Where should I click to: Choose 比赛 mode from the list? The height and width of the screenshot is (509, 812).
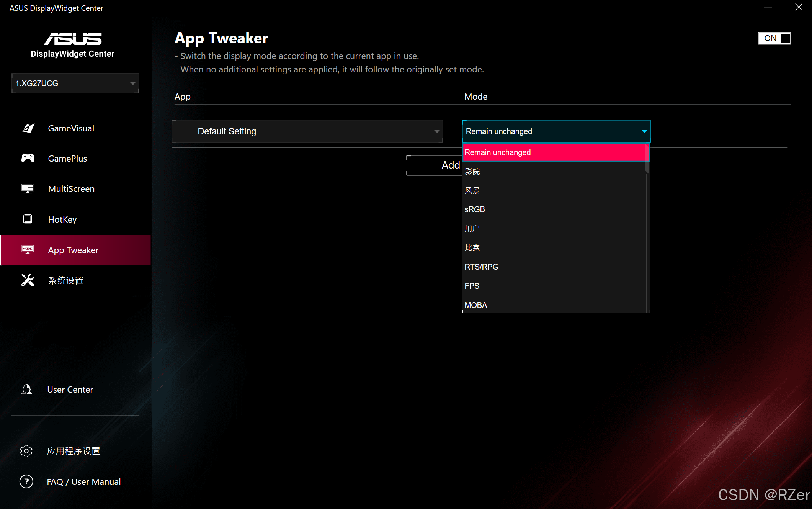pyautogui.click(x=554, y=248)
